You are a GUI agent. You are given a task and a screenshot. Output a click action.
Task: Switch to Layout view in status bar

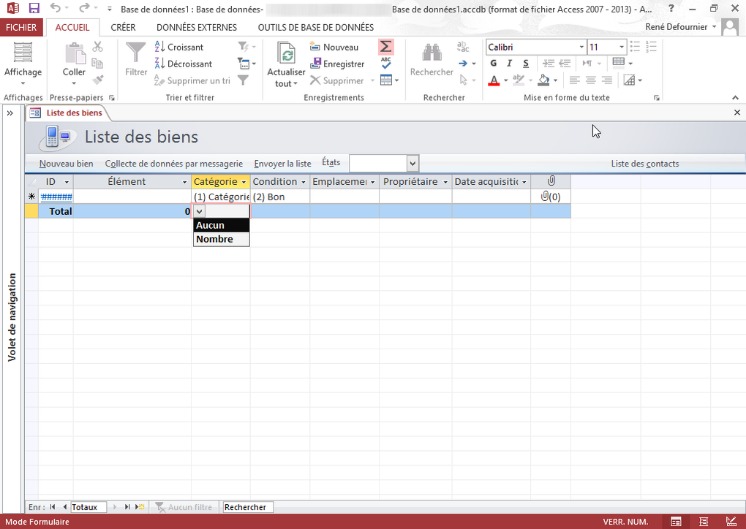click(703, 522)
